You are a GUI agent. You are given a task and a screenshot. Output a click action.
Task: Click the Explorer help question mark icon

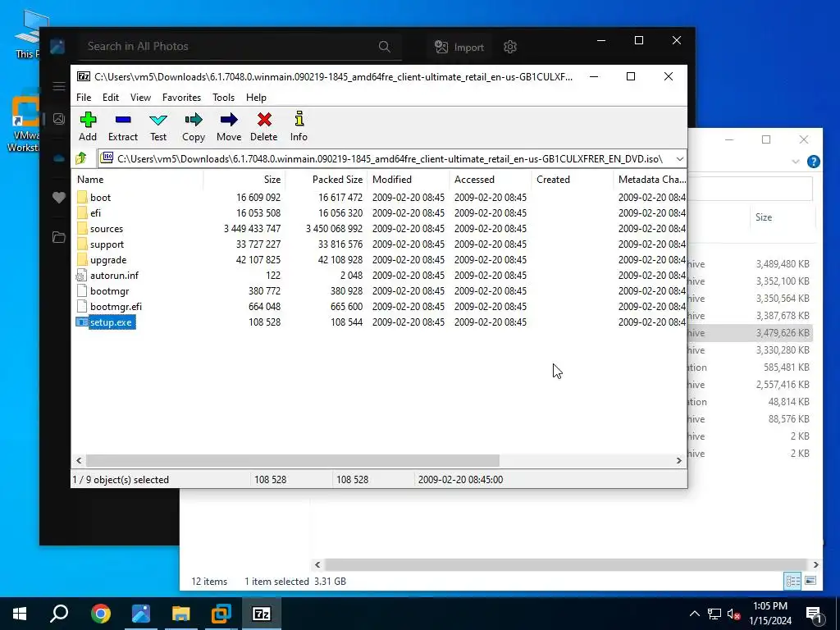tap(813, 162)
